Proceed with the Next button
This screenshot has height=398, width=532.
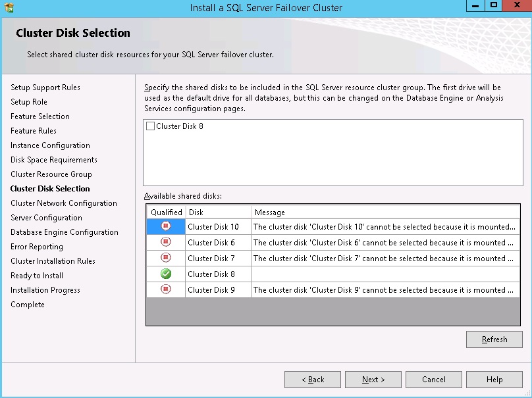[x=373, y=380]
